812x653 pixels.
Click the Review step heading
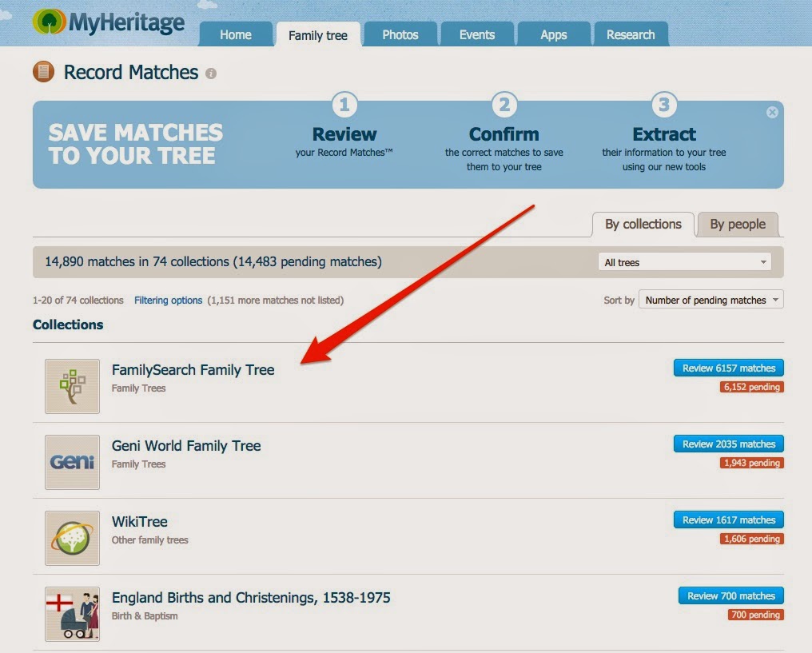point(344,134)
